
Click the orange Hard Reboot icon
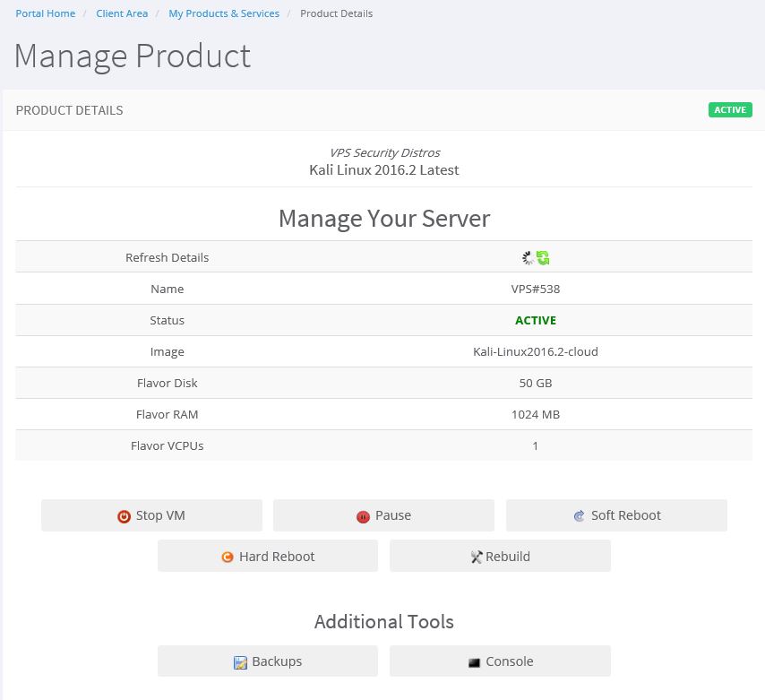[x=228, y=557]
